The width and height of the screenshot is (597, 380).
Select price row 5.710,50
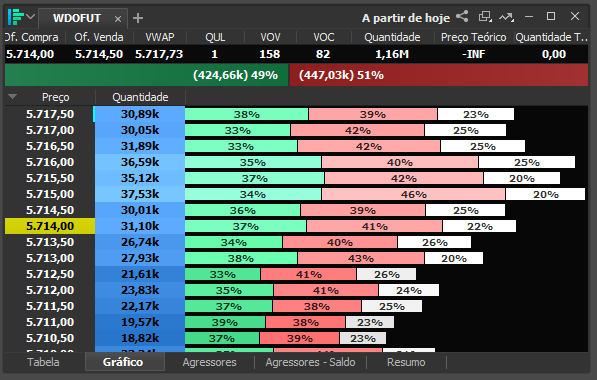[x=50, y=338]
